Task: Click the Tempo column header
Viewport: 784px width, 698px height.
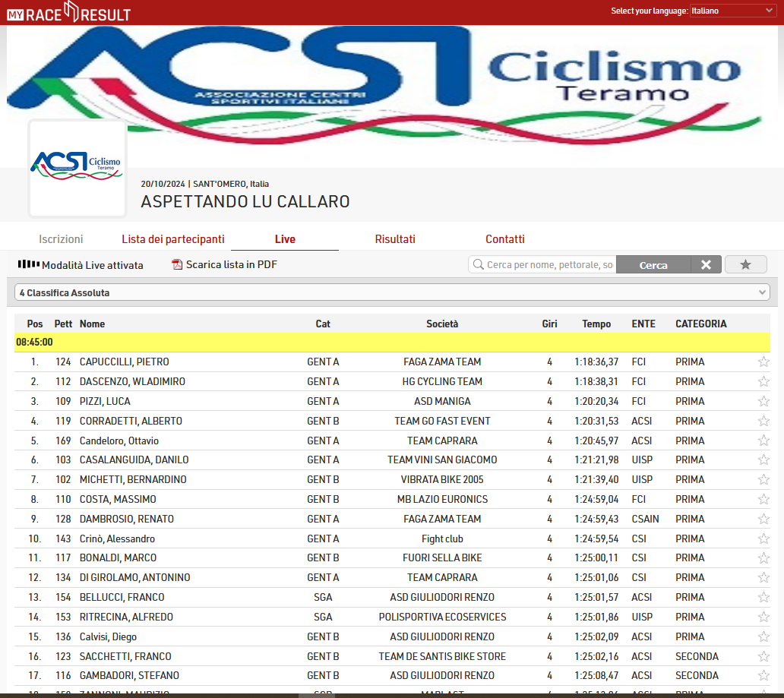Action: coord(596,324)
